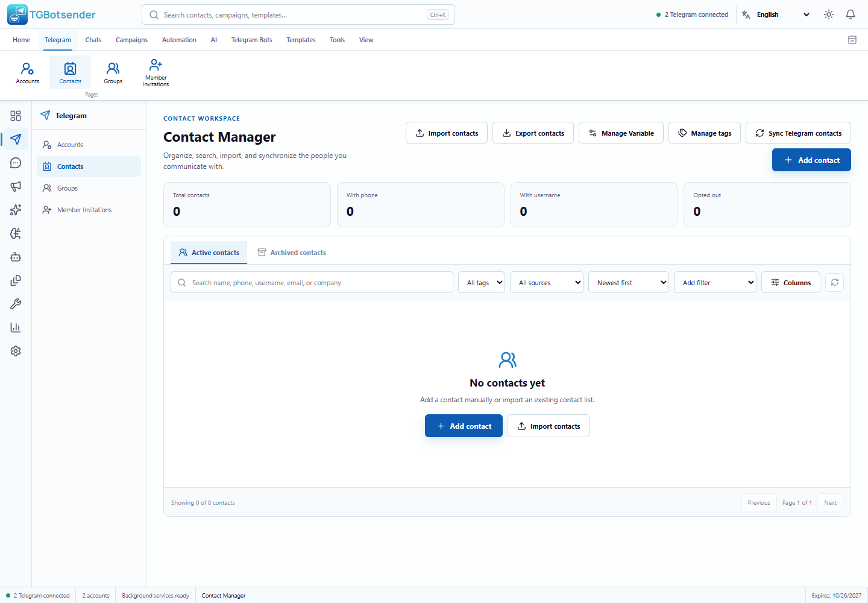Toggle the light/dark theme sun icon
868x603 pixels.
[829, 14]
